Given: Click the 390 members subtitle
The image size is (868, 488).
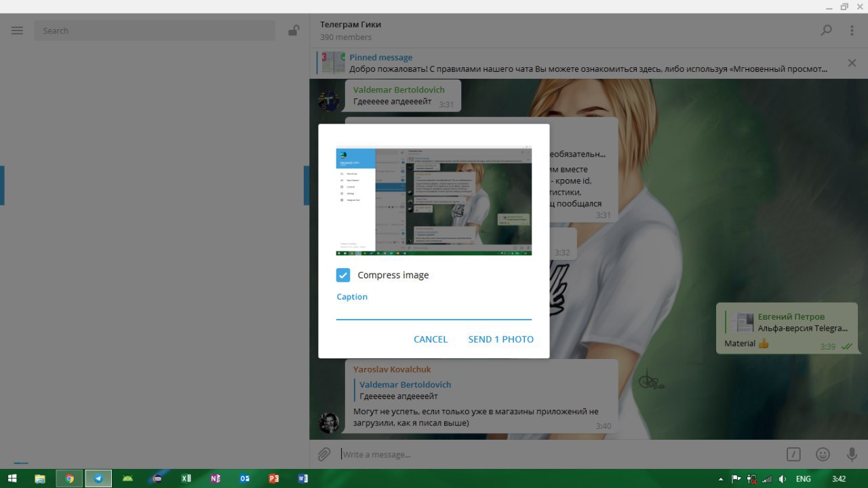Looking at the screenshot, I should coord(346,37).
